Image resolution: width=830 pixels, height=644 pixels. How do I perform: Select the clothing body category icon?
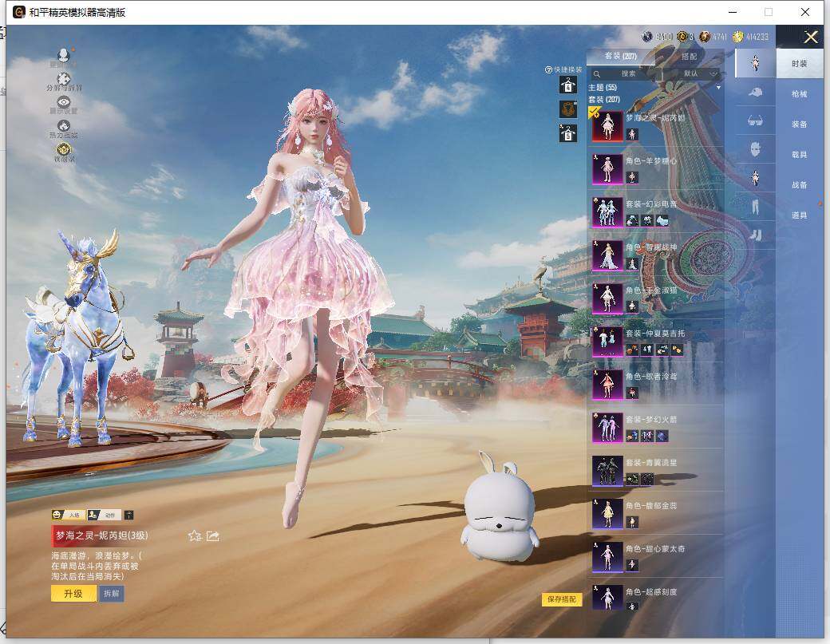[x=755, y=178]
